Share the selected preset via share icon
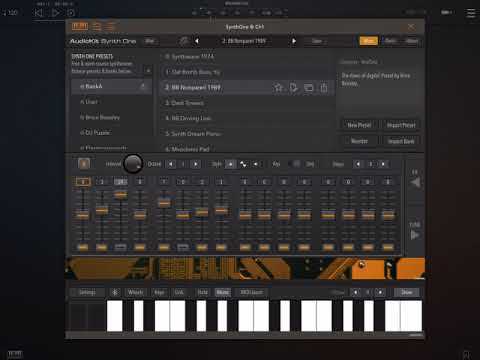Image resolution: width=480 pixels, height=360 pixels. coord(324,87)
